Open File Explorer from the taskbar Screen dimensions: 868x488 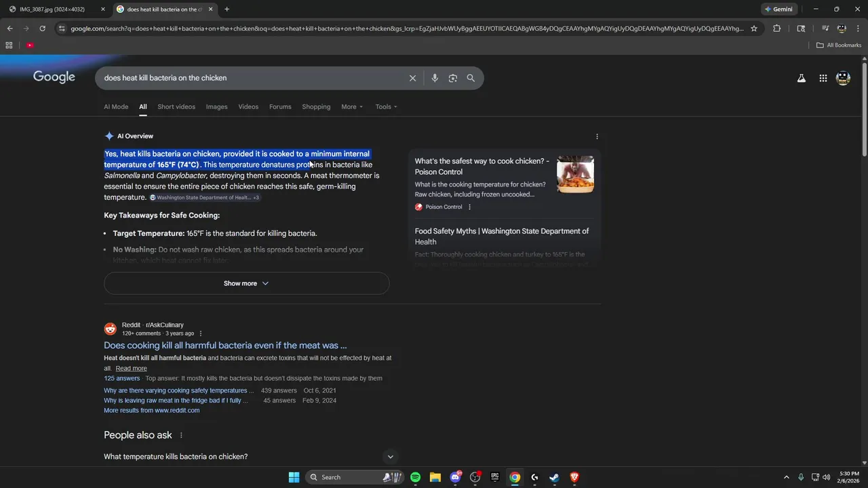[435, 477]
